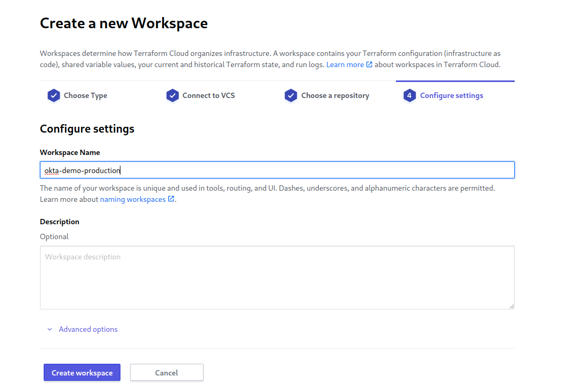The height and width of the screenshot is (392, 576).
Task: Open the Learn more link
Action: 345,64
